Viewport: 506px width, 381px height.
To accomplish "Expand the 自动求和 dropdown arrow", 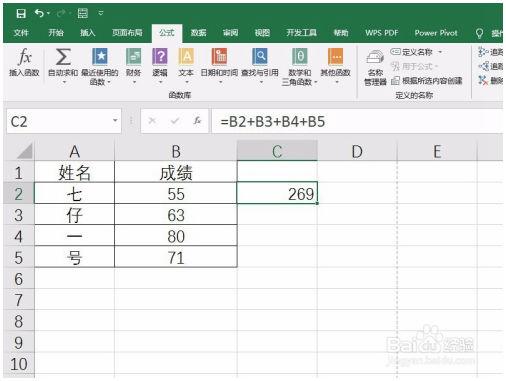I will tap(64, 82).
